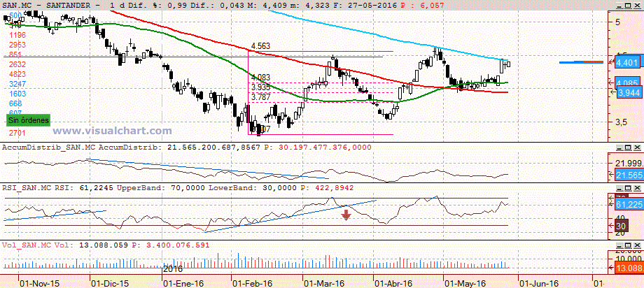Close the RSI indicator pane
644x288 pixels.
[638, 187]
